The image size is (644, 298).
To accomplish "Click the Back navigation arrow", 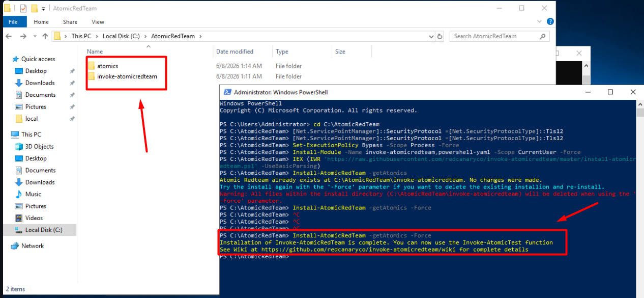I will [10, 36].
